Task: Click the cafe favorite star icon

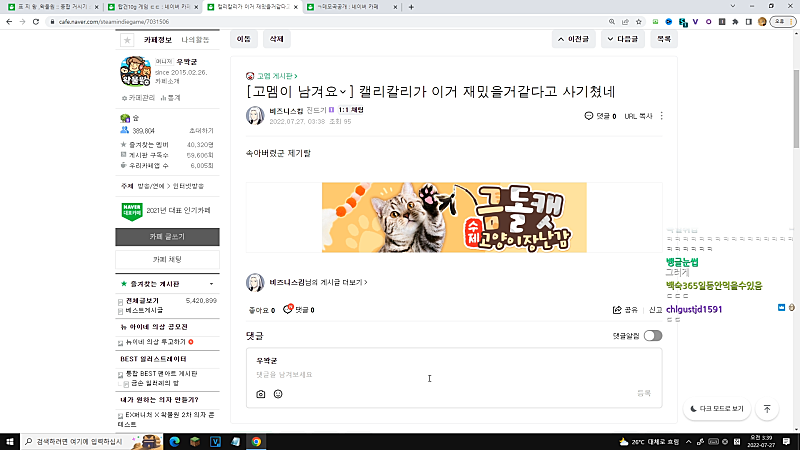Action: point(127,40)
